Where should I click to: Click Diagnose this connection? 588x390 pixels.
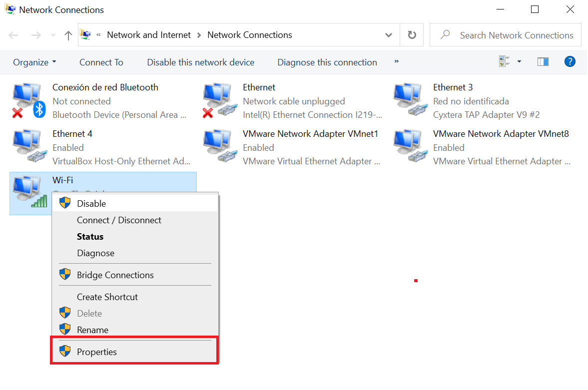click(327, 62)
